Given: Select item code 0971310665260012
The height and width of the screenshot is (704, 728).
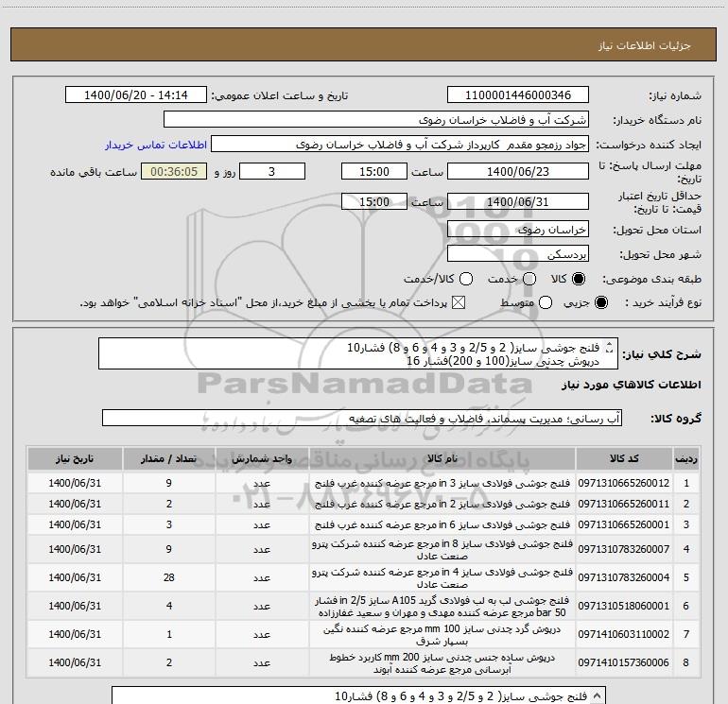Looking at the screenshot, I should [x=624, y=483].
